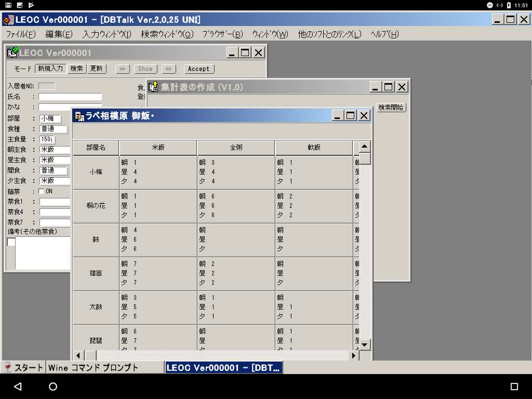Switch mode to 検索

tap(77, 69)
